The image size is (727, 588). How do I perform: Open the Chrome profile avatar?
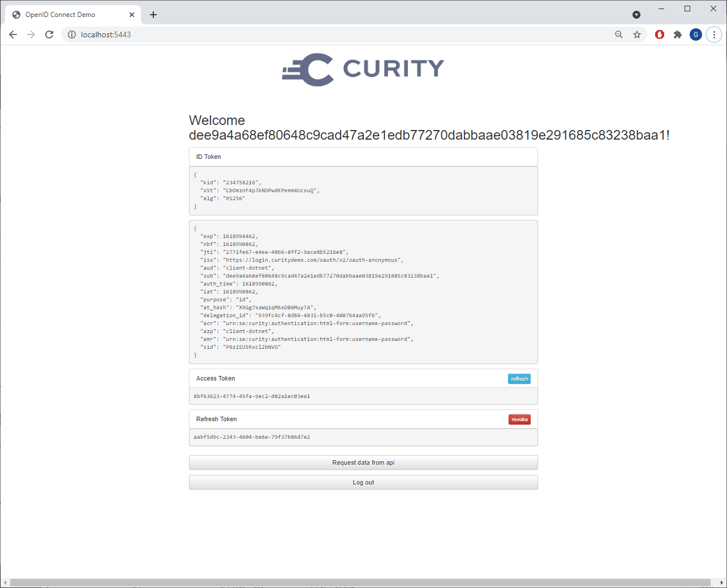tap(696, 34)
